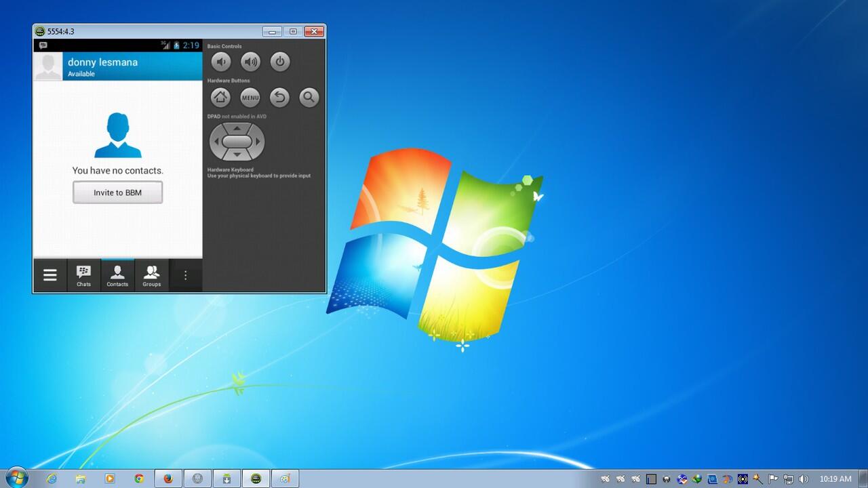Open the donny lesmana profile avatar
Image resolution: width=868 pixels, height=488 pixels.
[48, 66]
